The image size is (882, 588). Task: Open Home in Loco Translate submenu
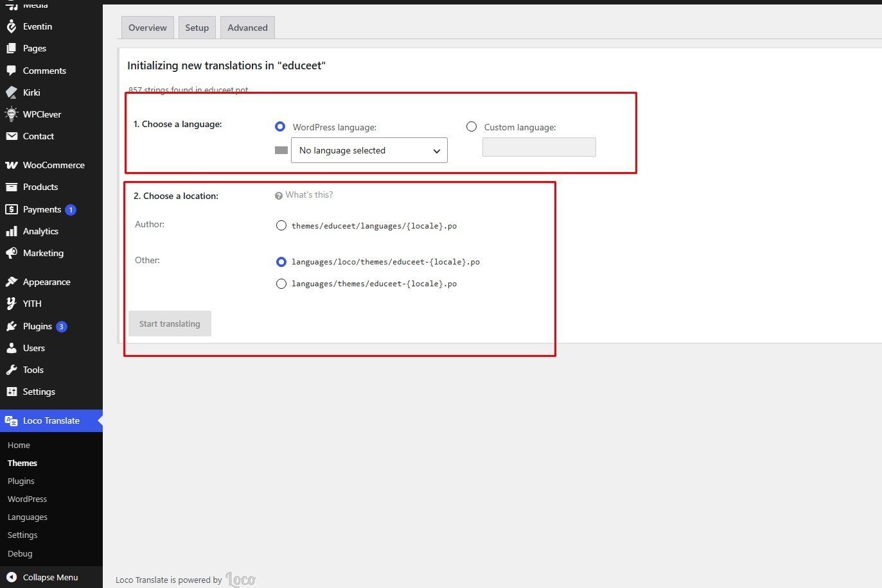(x=19, y=445)
